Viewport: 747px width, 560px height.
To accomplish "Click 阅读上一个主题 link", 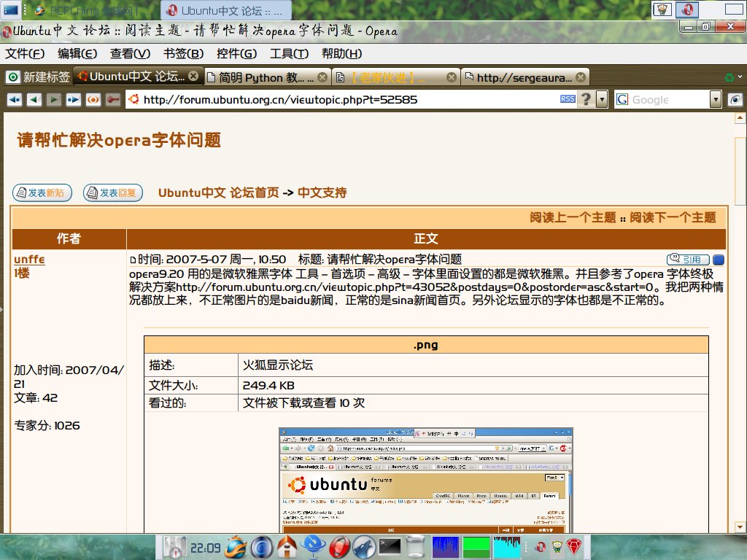I will [x=573, y=217].
